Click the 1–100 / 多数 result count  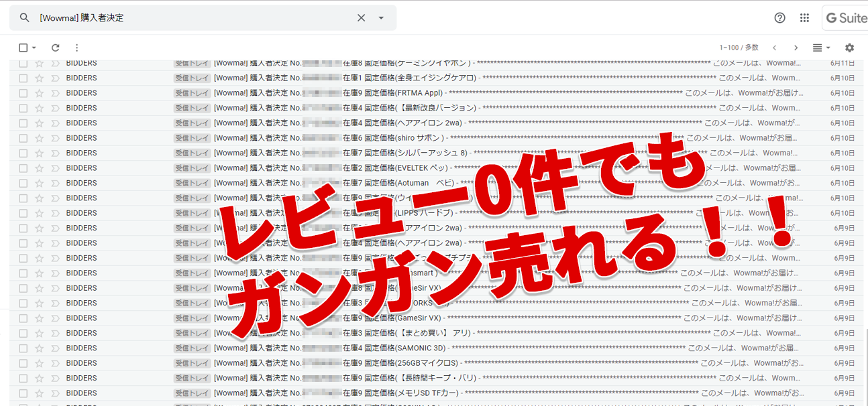pos(739,48)
